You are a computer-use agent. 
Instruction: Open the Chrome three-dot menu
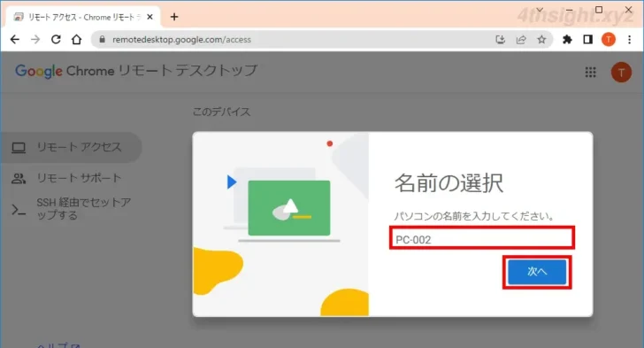[x=629, y=40]
